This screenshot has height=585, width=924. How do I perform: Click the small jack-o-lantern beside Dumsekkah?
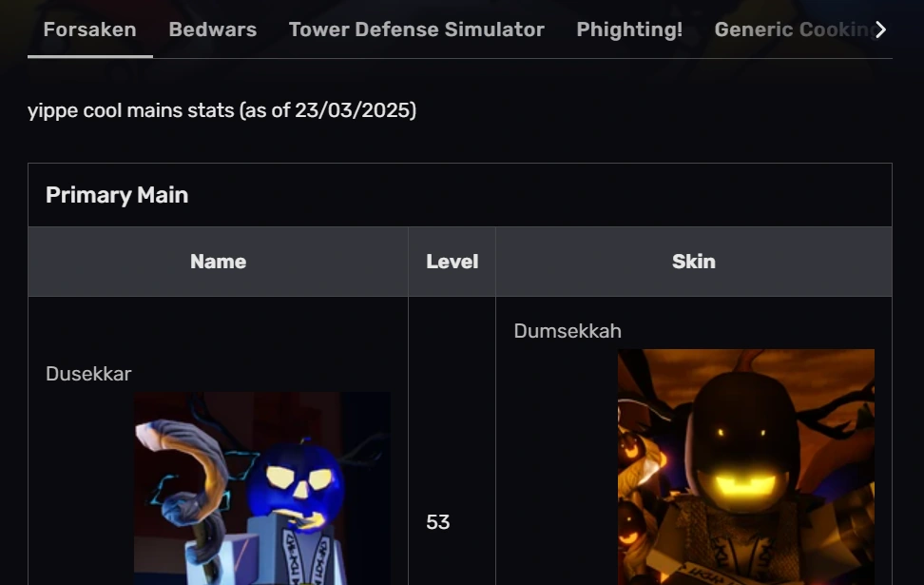(x=630, y=448)
